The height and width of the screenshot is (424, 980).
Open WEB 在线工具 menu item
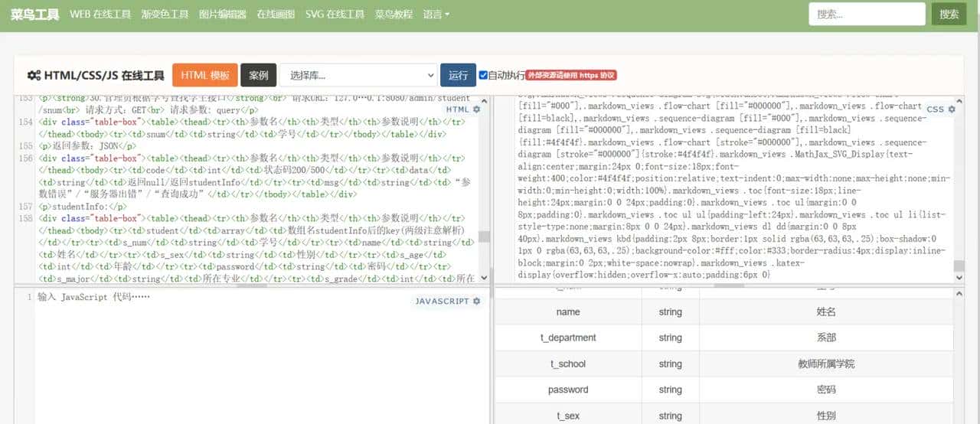coord(100,15)
